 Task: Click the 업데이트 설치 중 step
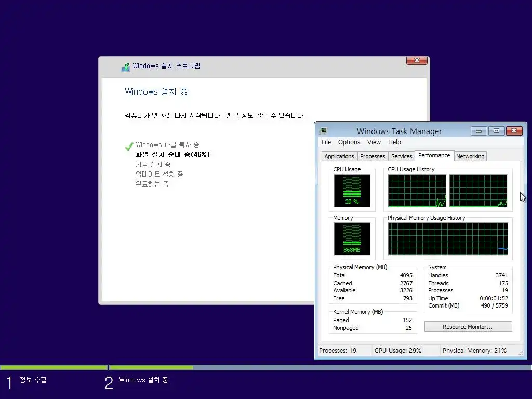(159, 175)
